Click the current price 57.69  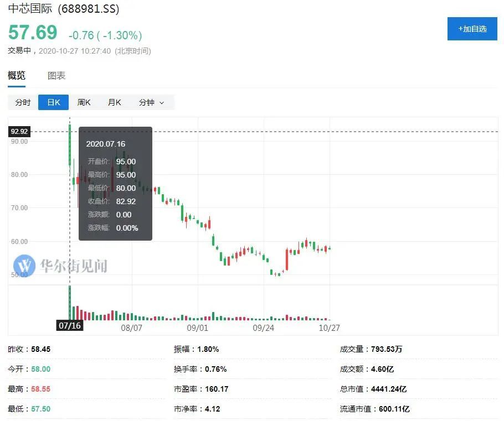33,33
